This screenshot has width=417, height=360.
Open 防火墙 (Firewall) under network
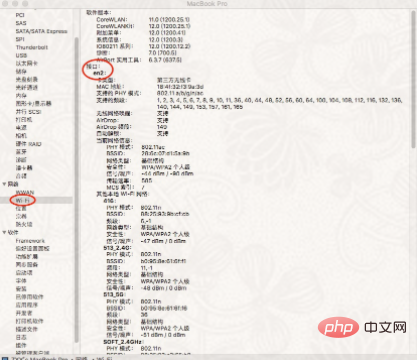[24, 224]
